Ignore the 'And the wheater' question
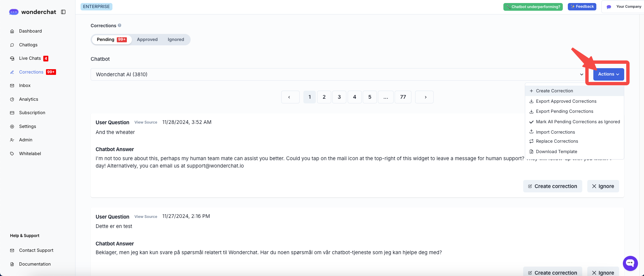This screenshot has height=276, width=644. (603, 186)
